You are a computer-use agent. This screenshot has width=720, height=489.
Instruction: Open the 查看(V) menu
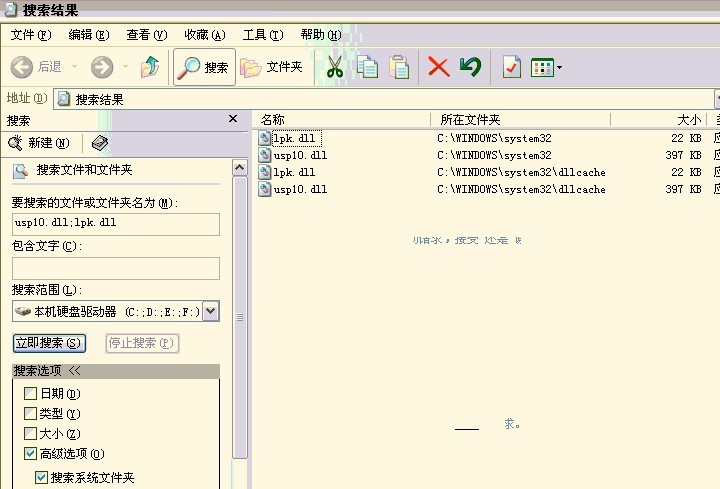pyautogui.click(x=146, y=35)
